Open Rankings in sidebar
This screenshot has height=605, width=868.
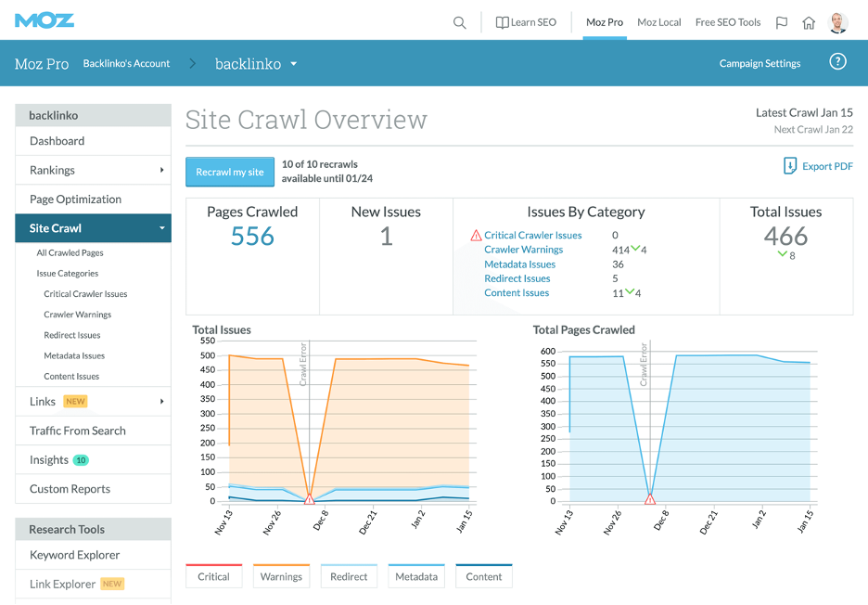pyautogui.click(x=93, y=170)
